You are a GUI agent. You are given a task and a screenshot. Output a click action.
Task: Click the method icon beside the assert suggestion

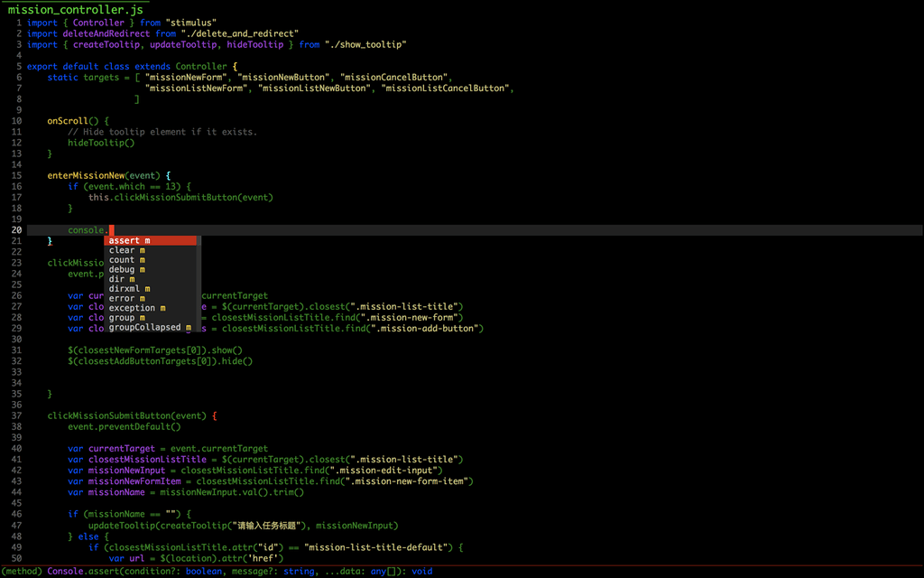147,240
